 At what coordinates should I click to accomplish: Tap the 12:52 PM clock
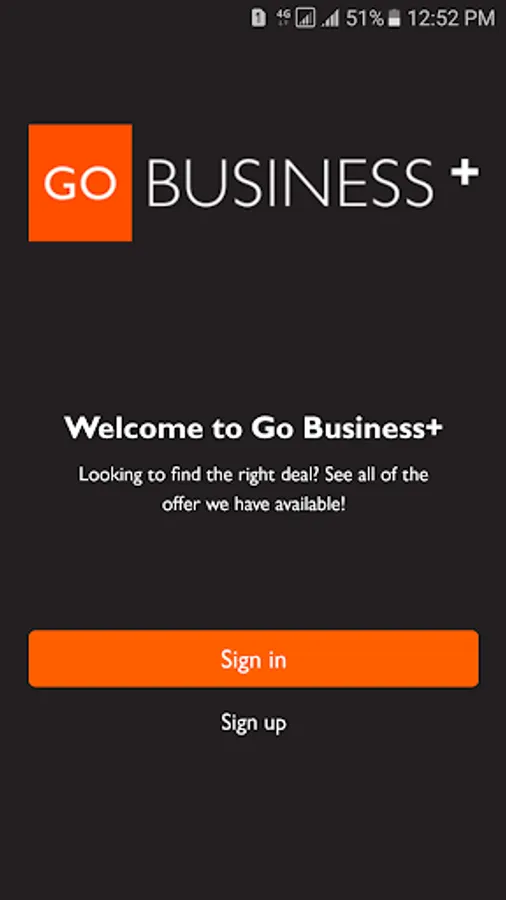click(451, 18)
